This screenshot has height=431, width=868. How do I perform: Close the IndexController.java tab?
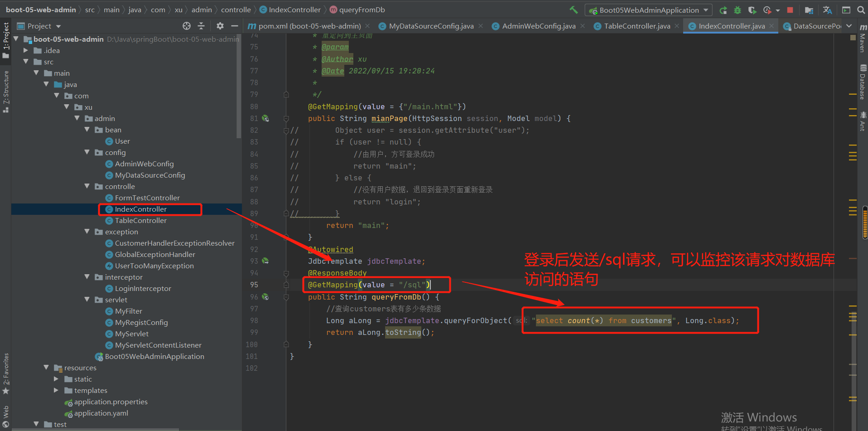tap(772, 26)
